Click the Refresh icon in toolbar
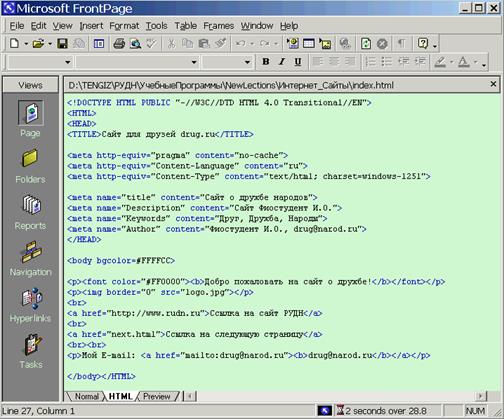The width and height of the screenshot is (504, 419). pyautogui.click(x=366, y=44)
